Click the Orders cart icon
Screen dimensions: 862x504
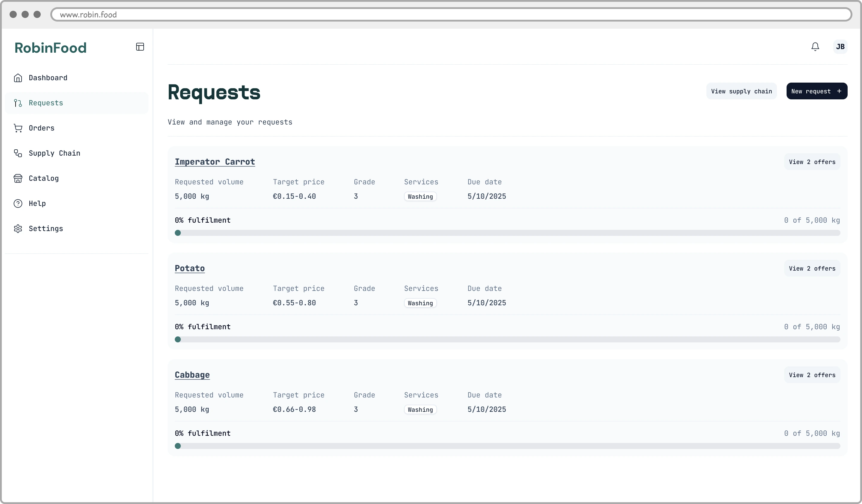pos(18,128)
